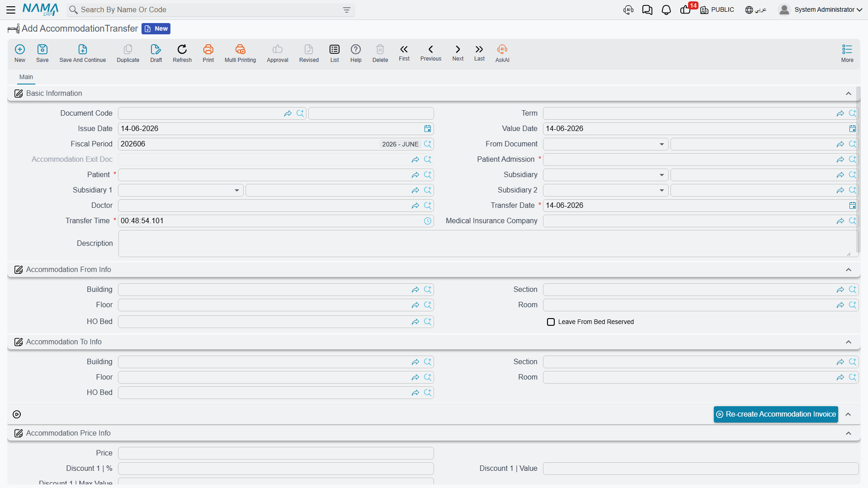Collapse the Accommodation To Info section
Viewport: 868px width, 488px height.
[x=849, y=342]
